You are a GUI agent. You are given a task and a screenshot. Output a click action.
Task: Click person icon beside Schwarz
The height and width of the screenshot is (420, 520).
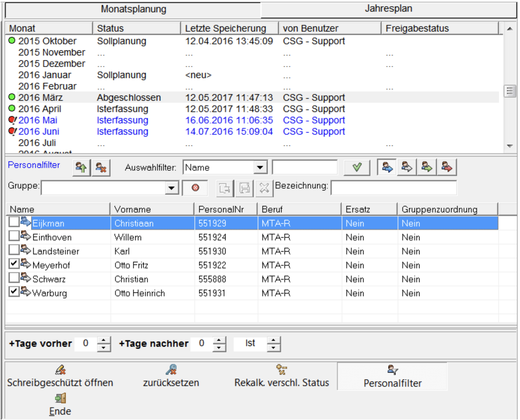(26, 277)
